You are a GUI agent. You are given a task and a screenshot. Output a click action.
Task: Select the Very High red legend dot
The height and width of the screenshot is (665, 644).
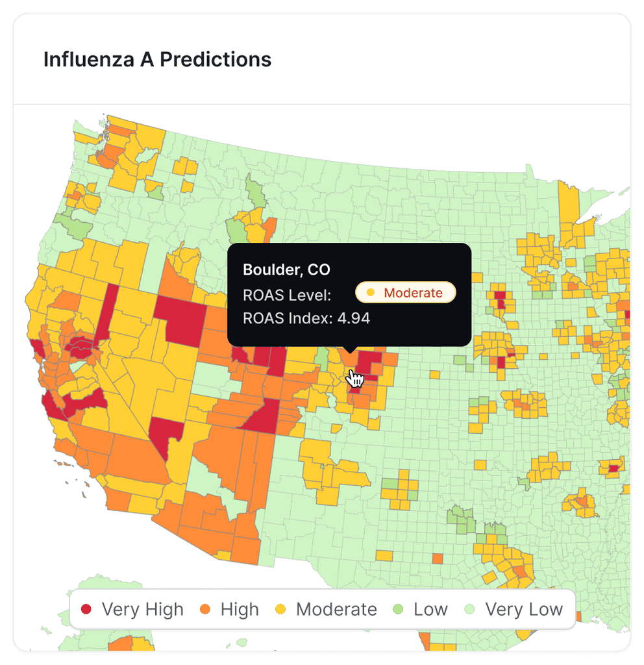tap(88, 609)
